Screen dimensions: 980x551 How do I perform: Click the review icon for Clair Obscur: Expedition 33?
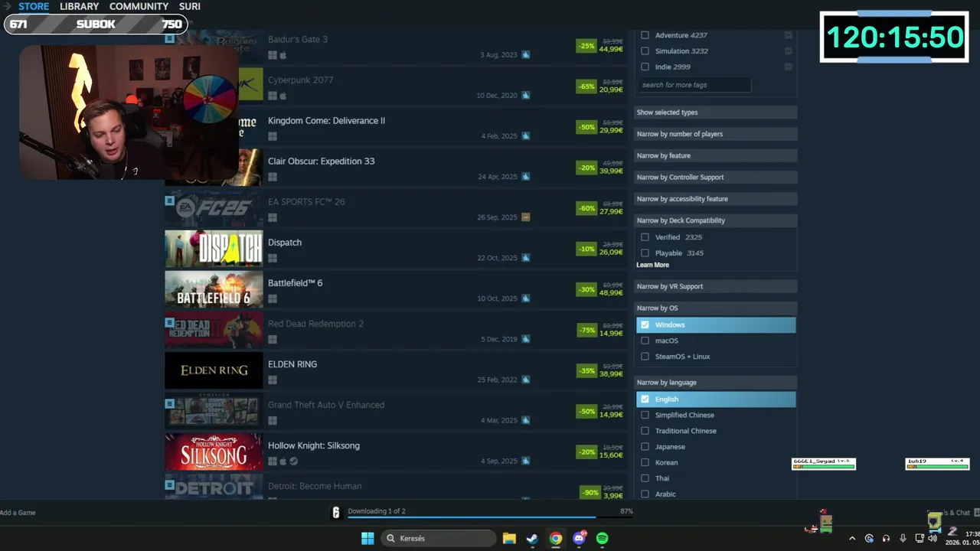pyautogui.click(x=525, y=177)
